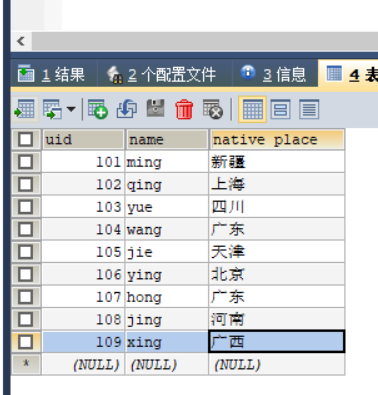Check the row 108 jing checkbox
This screenshot has height=395, width=378.
point(26,319)
